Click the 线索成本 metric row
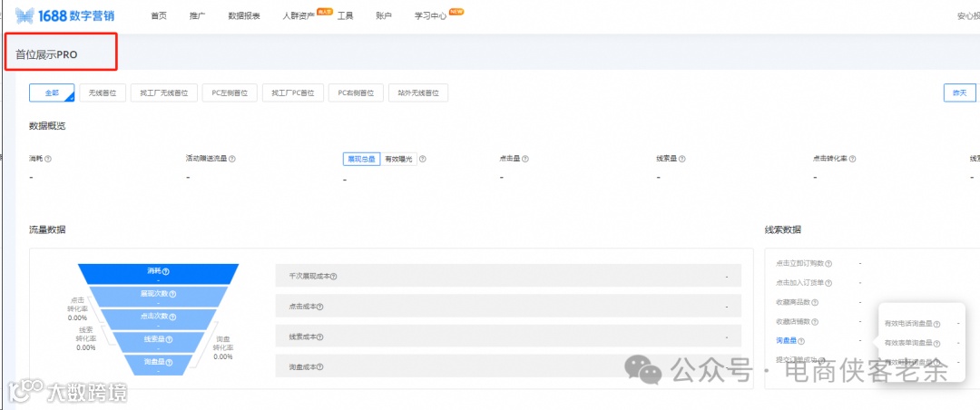Image resolution: width=980 pixels, height=410 pixels. 508,337
